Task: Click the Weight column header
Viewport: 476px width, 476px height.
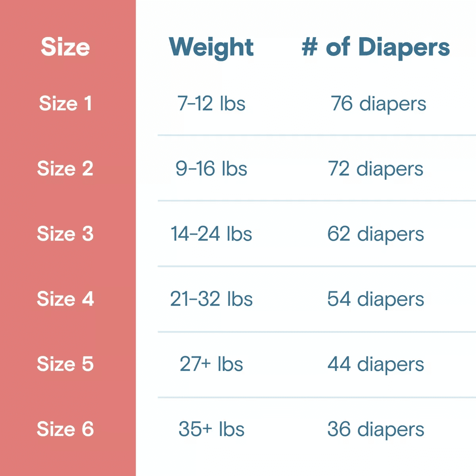Action: pos(211,48)
